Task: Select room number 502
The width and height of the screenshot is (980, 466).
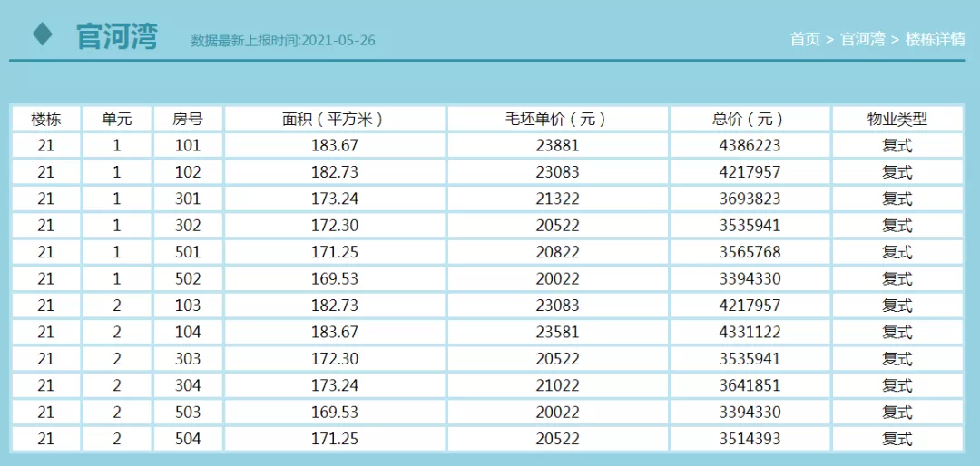Action: 188,278
